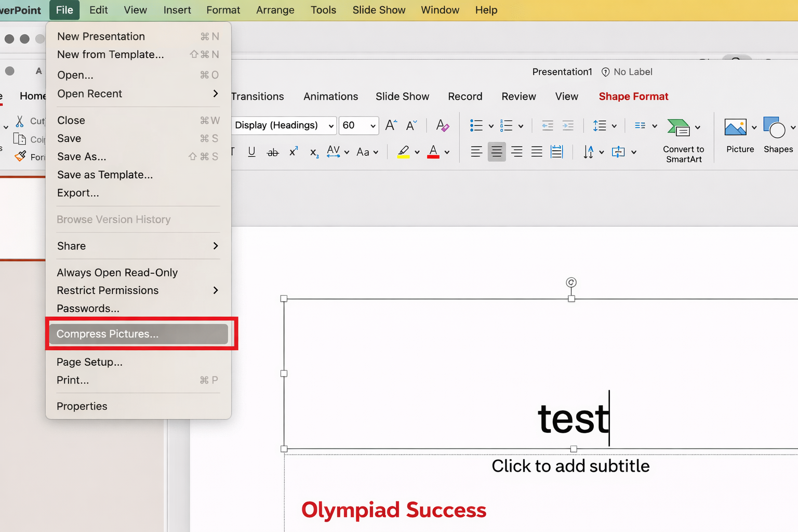The image size is (798, 532).
Task: Click the Clear Formatting icon
Action: click(442, 125)
